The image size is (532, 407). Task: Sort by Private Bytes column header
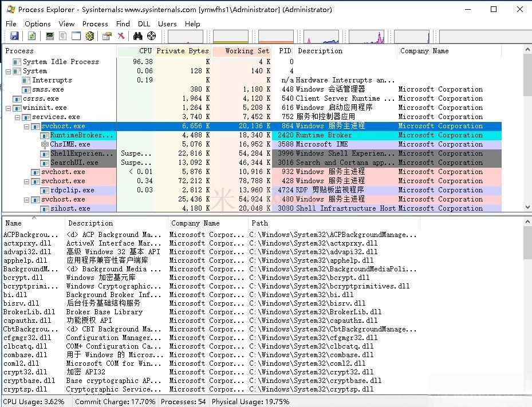(183, 51)
